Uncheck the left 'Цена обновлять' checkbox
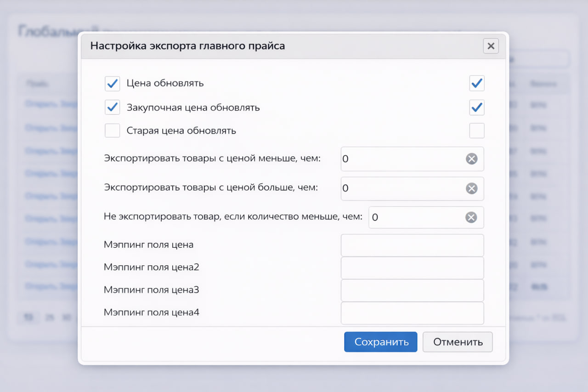 [x=113, y=84]
